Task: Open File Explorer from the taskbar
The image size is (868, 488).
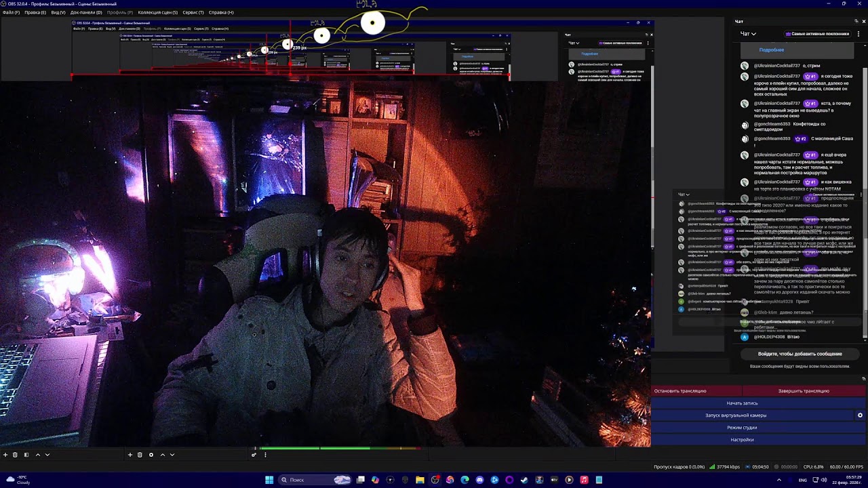Action: click(420, 480)
